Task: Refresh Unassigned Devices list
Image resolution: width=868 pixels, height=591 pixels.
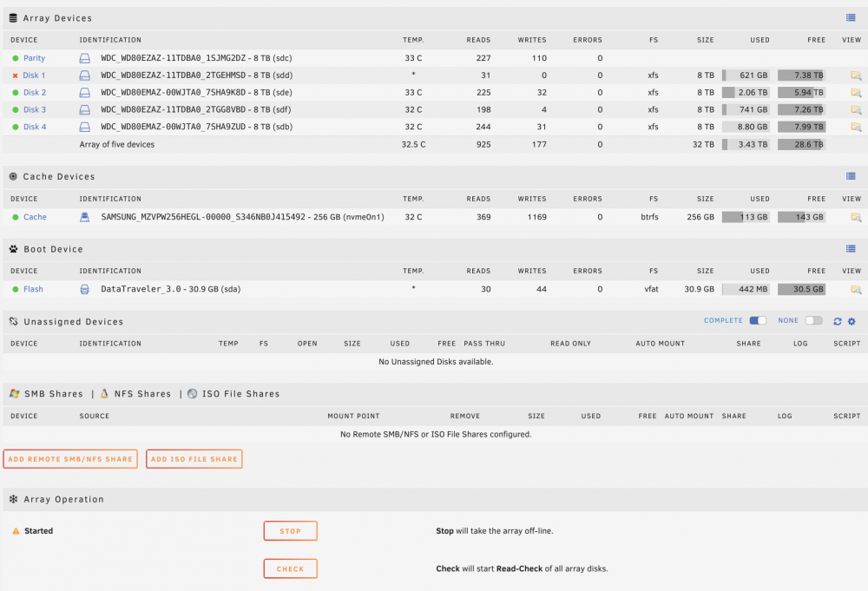Action: [837, 321]
